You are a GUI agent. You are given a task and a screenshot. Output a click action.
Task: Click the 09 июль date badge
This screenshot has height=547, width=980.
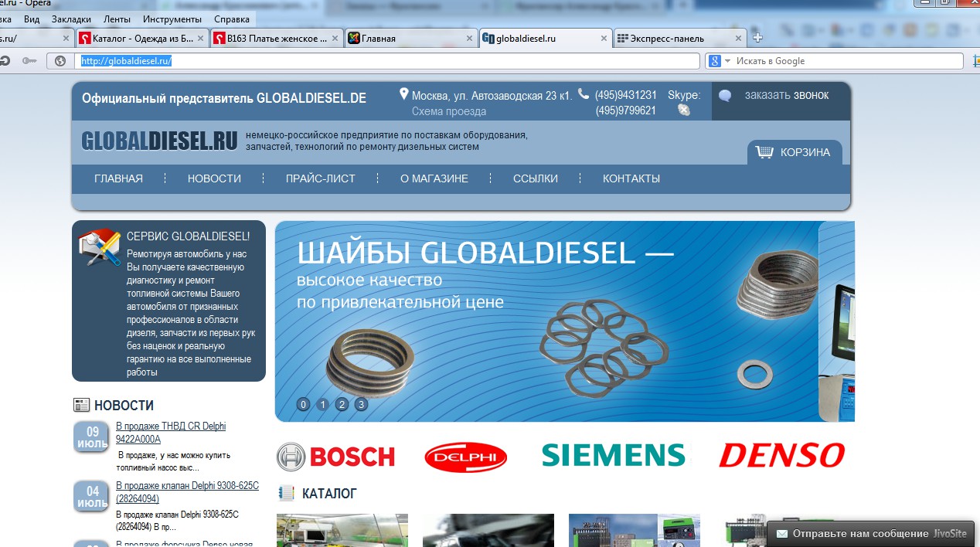point(93,437)
